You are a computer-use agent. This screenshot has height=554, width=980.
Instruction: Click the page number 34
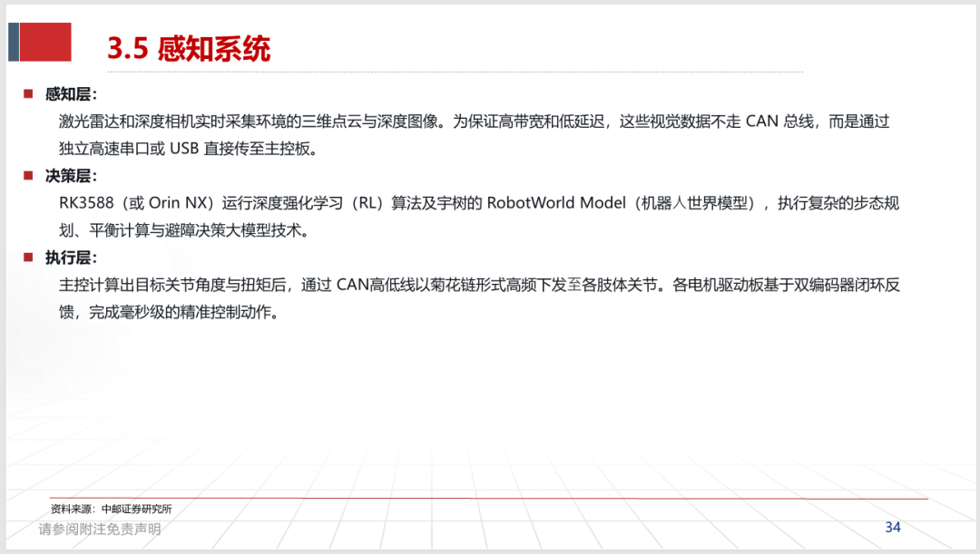click(x=893, y=527)
